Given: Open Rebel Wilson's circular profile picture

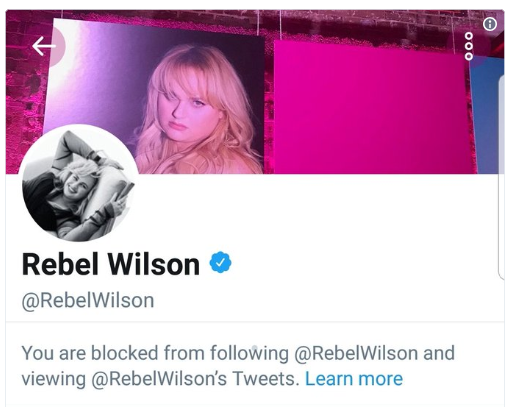Looking at the screenshot, I should click(79, 183).
